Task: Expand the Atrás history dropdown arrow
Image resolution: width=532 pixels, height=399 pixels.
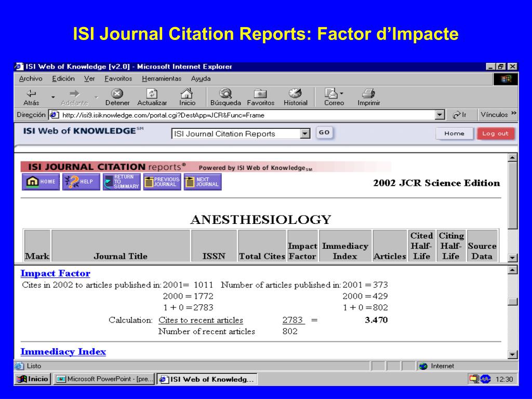Action: (x=53, y=97)
